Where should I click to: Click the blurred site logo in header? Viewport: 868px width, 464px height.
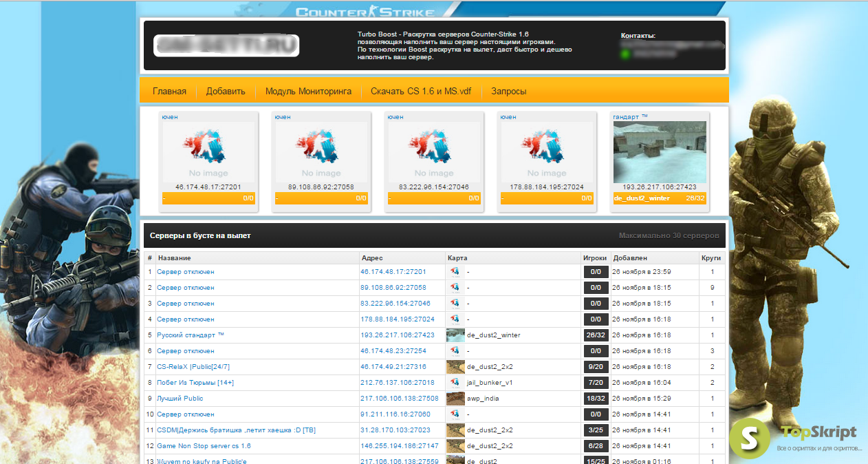tap(227, 45)
